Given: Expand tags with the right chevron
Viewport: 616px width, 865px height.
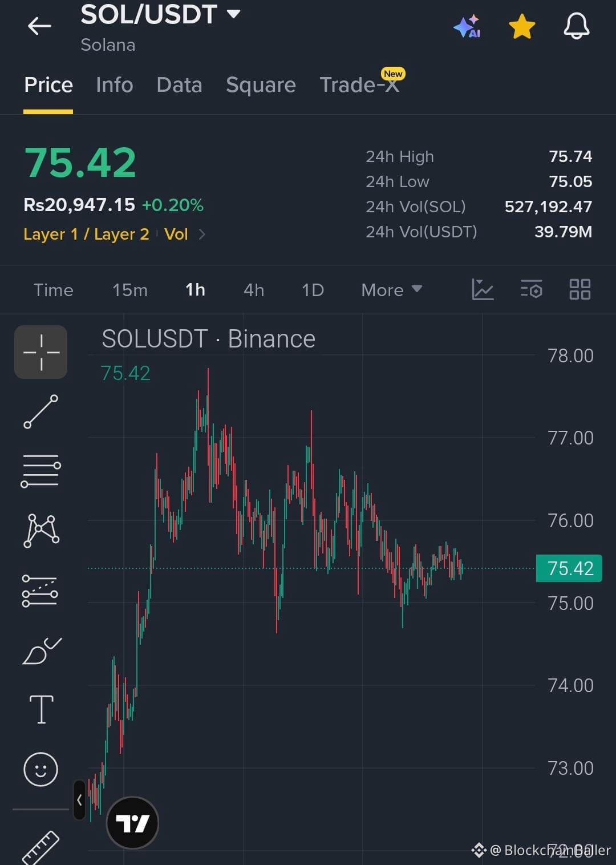Looking at the screenshot, I should [202, 234].
